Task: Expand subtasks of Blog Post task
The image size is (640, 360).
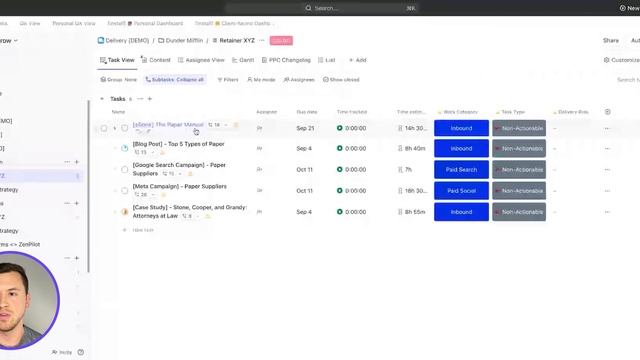Action: tap(115, 148)
